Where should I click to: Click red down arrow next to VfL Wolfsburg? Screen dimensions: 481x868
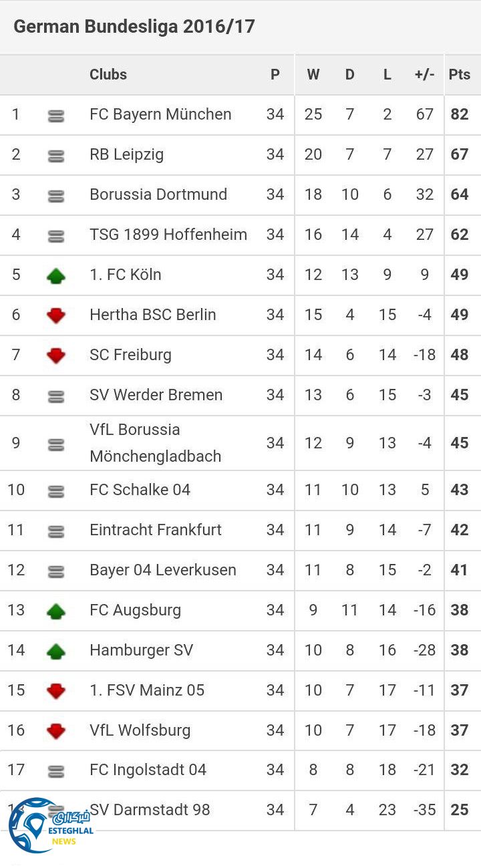pyautogui.click(x=56, y=731)
